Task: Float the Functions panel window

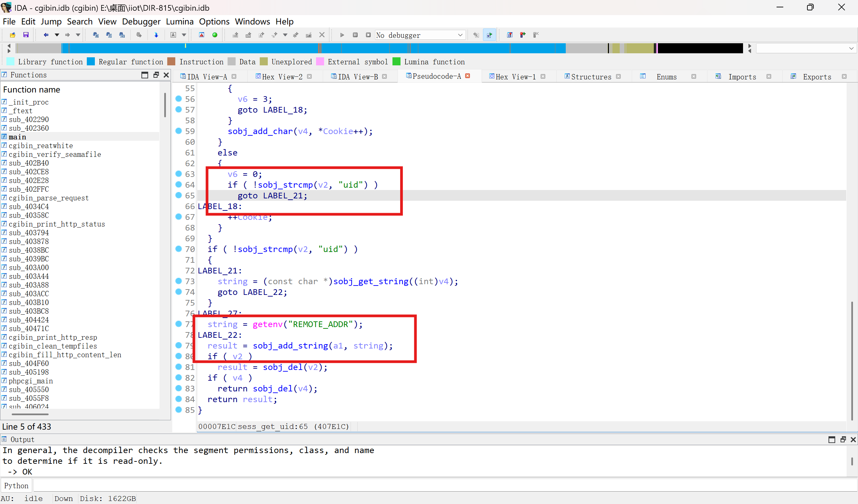Action: pos(156,75)
